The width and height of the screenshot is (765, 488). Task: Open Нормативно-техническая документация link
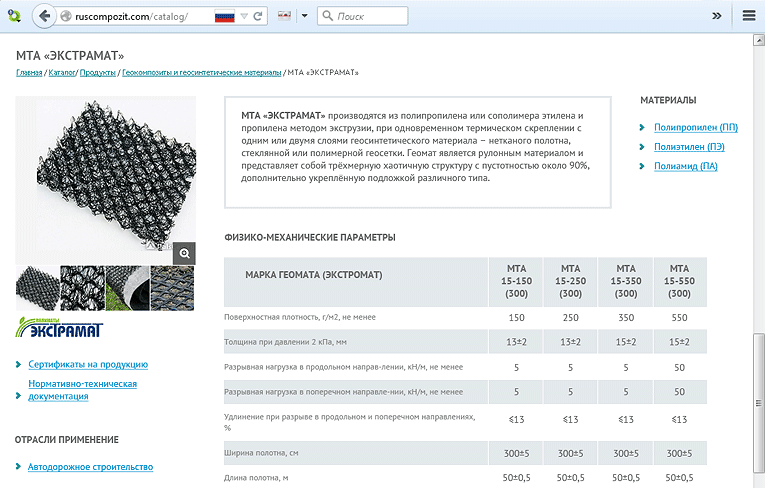[82, 390]
